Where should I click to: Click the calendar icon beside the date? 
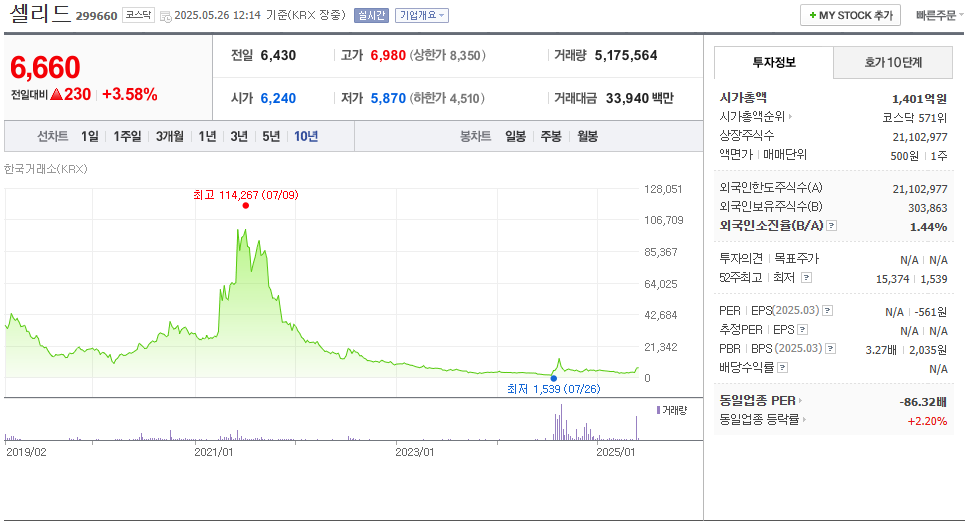pyautogui.click(x=165, y=17)
